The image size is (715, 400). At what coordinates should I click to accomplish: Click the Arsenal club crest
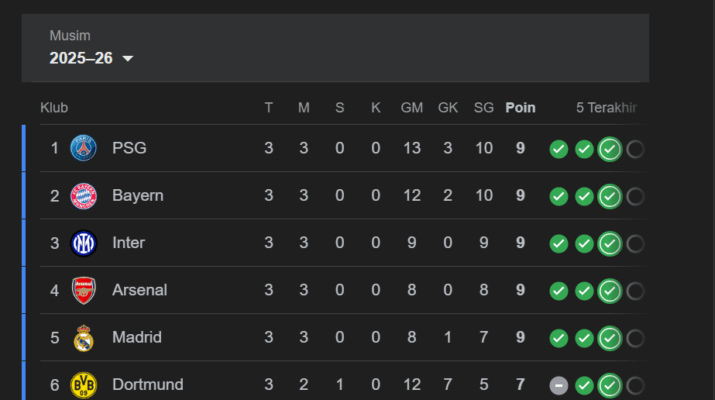pyautogui.click(x=84, y=290)
